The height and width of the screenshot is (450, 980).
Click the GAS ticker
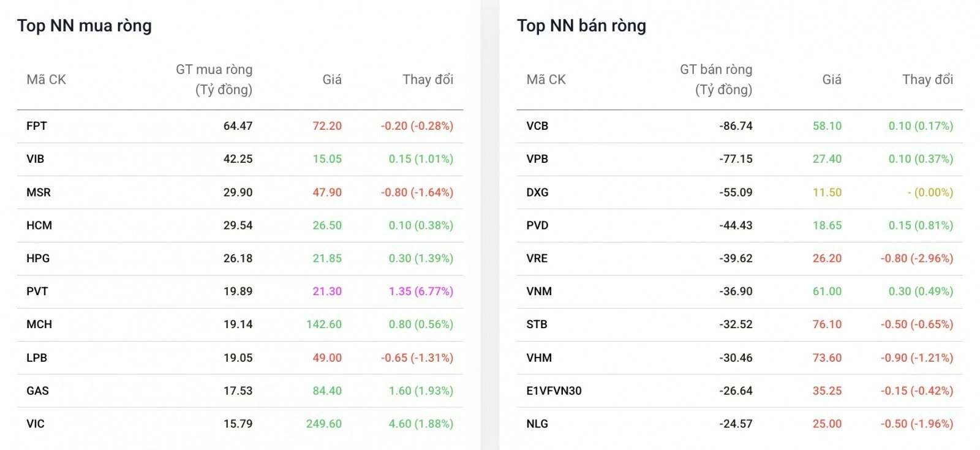pyautogui.click(x=37, y=391)
